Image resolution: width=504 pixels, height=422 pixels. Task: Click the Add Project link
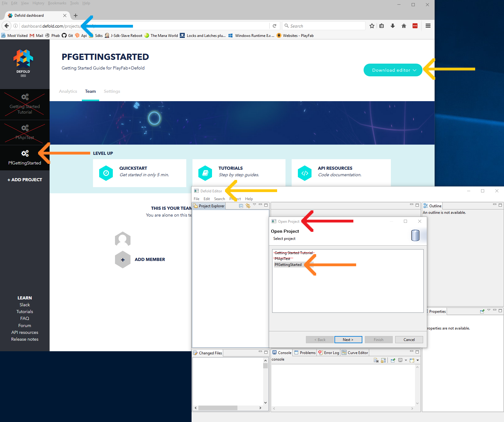tap(25, 180)
